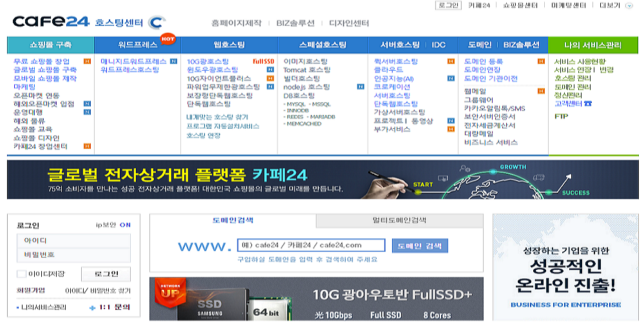Screen dimensions: 644x322
Task: Open the 나의 서비스관리 menu tab
Action: pyautogui.click(x=593, y=45)
